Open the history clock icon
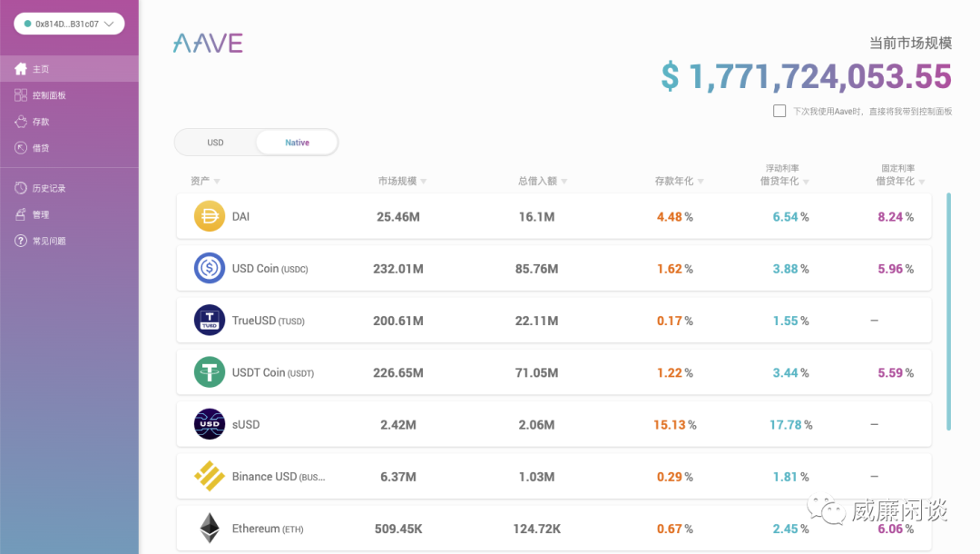The width and height of the screenshot is (980, 554). (x=21, y=188)
